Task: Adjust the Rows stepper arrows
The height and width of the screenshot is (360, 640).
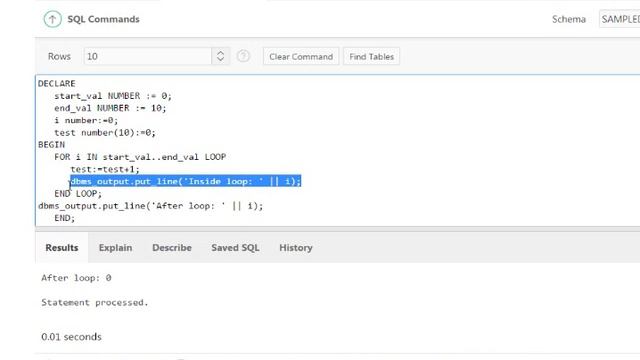Action: coord(220,56)
